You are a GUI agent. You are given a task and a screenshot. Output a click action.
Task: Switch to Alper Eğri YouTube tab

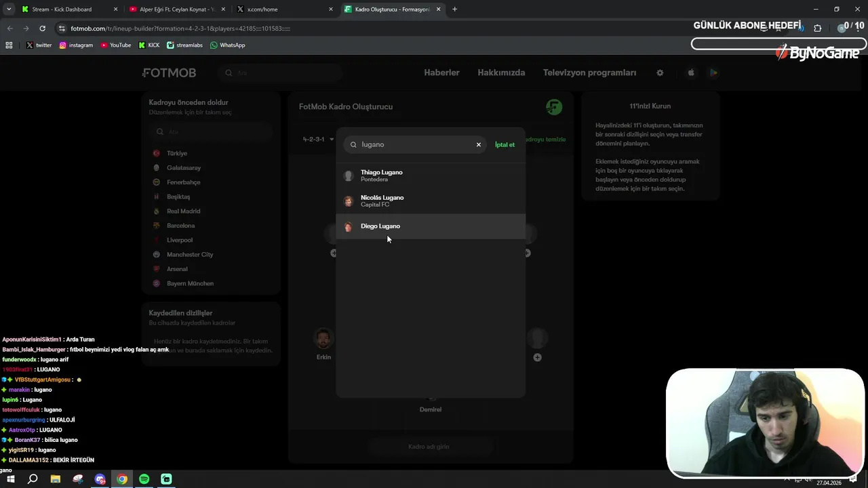(x=176, y=9)
